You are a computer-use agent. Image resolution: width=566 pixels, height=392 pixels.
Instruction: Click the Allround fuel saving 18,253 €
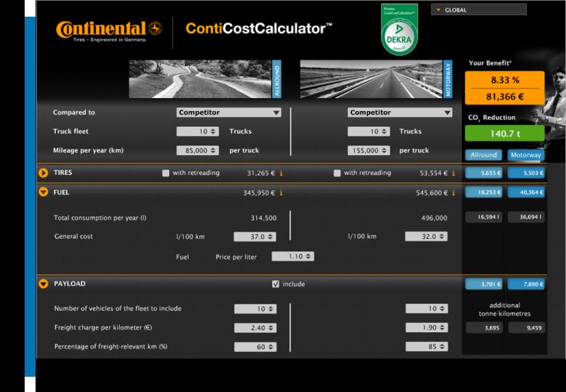pyautogui.click(x=484, y=192)
